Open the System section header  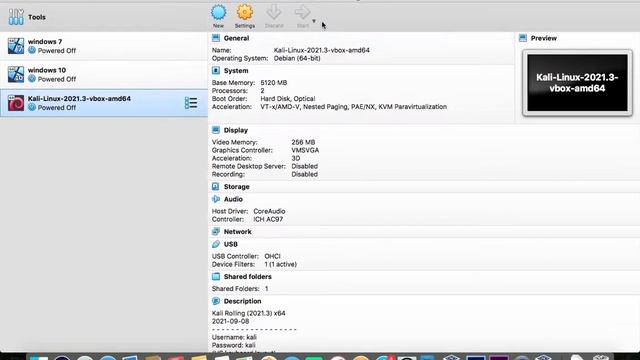[236, 71]
